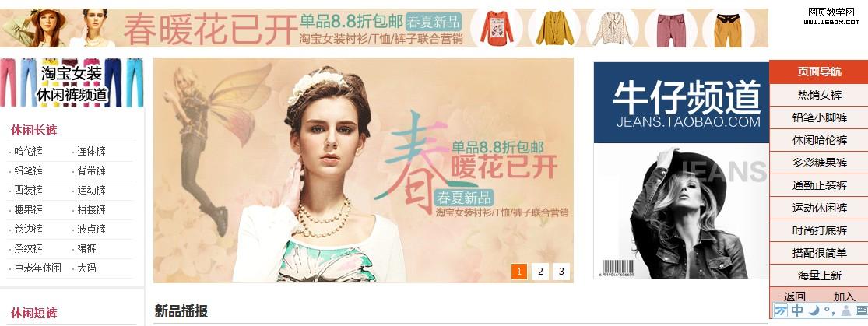This screenshot has height=326, width=868.
Task: Open the soft keyboard icon in IME bar
Action: coord(861,310)
